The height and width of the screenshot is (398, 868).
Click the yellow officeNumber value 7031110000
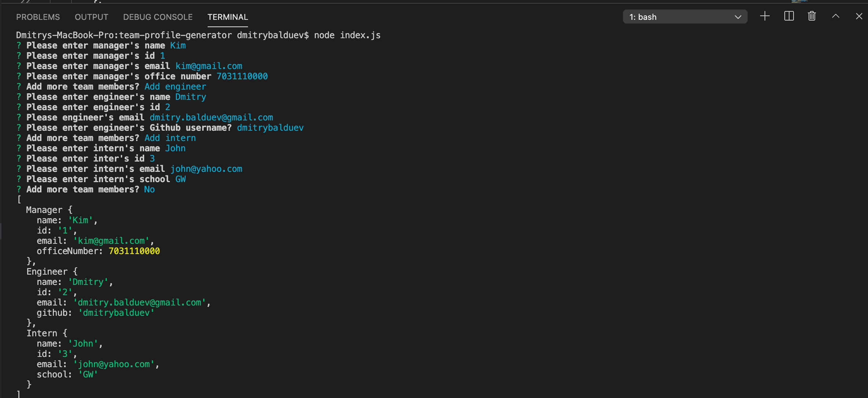pos(134,251)
